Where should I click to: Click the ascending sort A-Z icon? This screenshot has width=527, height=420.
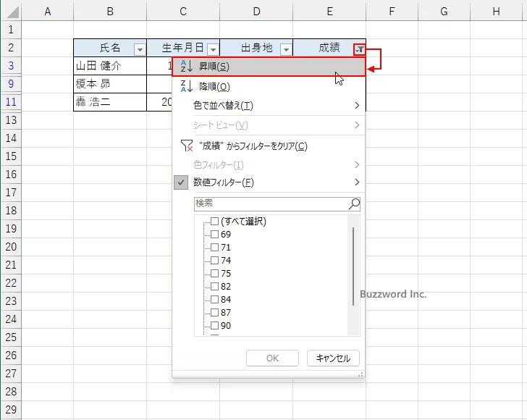[187, 66]
